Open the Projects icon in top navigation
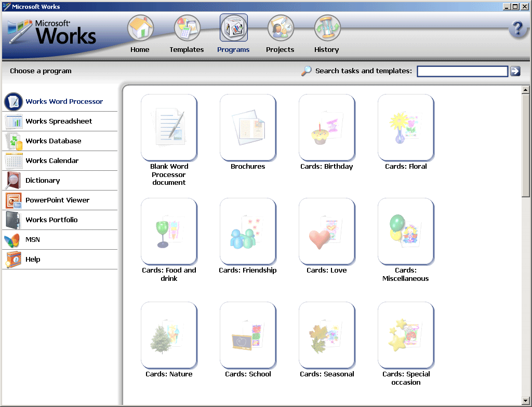This screenshot has height=407, width=532. click(x=281, y=28)
